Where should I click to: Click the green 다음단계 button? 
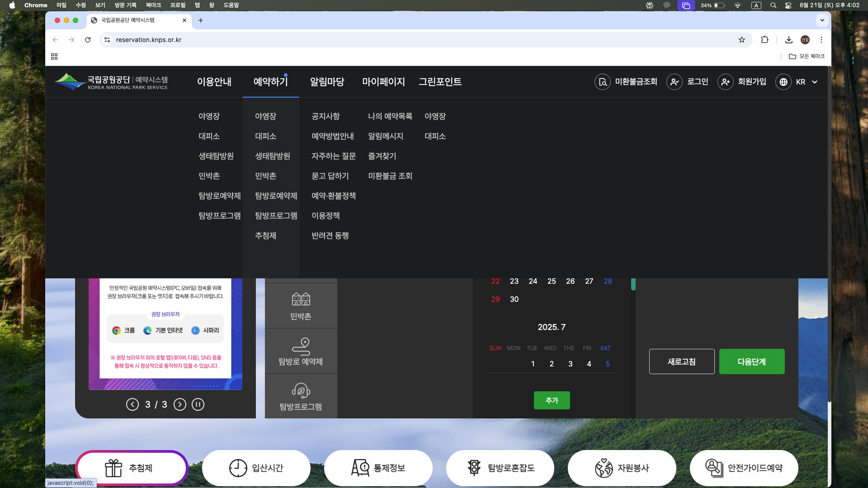pyautogui.click(x=752, y=361)
